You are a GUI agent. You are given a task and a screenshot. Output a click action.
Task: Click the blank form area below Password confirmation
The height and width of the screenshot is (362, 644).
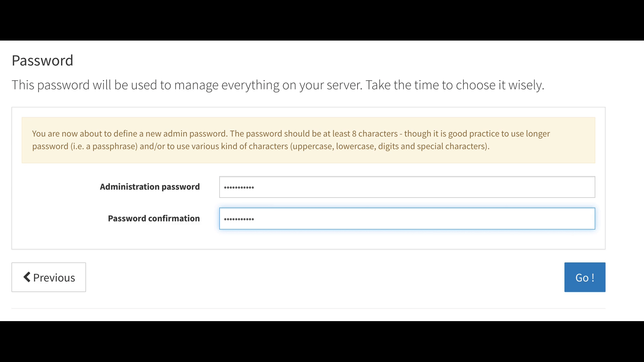tap(308, 239)
